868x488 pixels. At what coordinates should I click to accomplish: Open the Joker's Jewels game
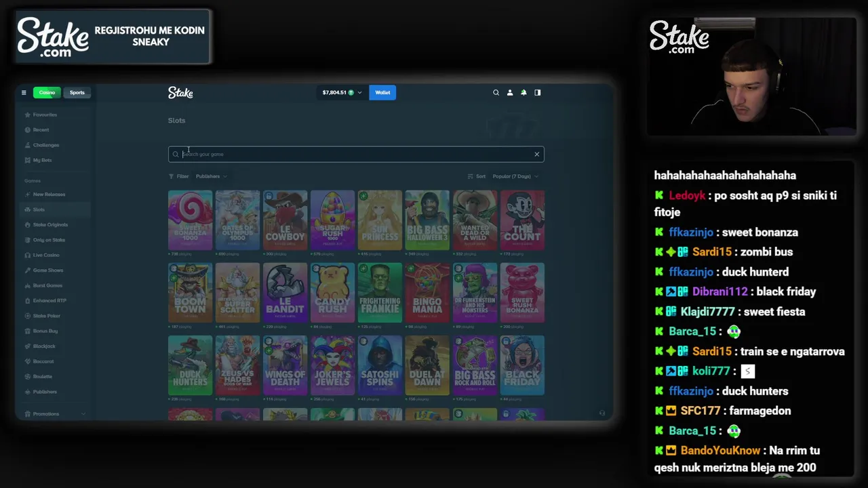[332, 365]
